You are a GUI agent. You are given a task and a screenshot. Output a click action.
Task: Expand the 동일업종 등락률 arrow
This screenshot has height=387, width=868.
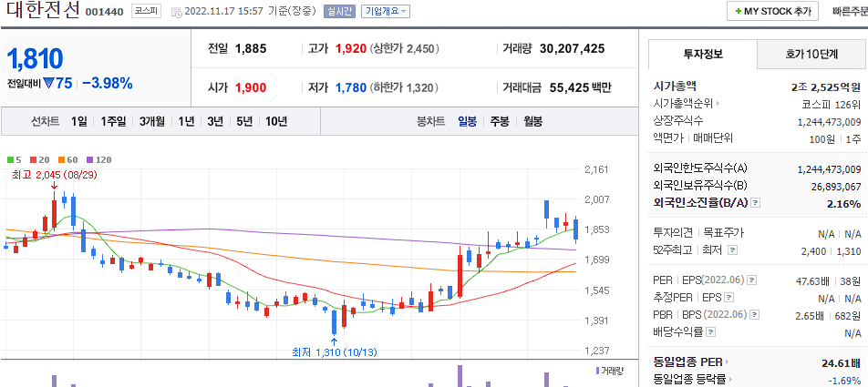[729, 380]
